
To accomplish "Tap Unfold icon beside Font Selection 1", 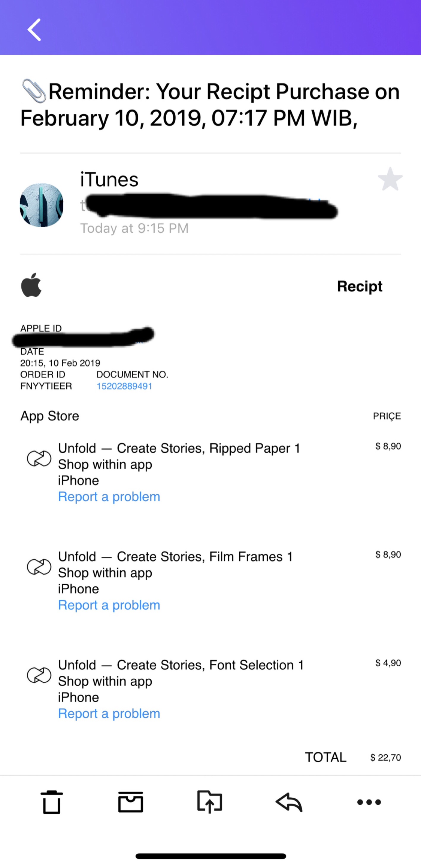I will [39, 676].
